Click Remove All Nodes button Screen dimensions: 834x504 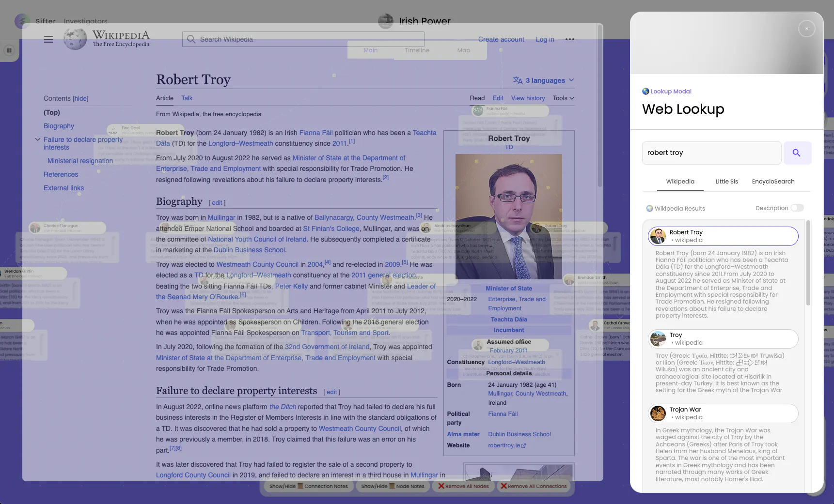[x=463, y=486]
